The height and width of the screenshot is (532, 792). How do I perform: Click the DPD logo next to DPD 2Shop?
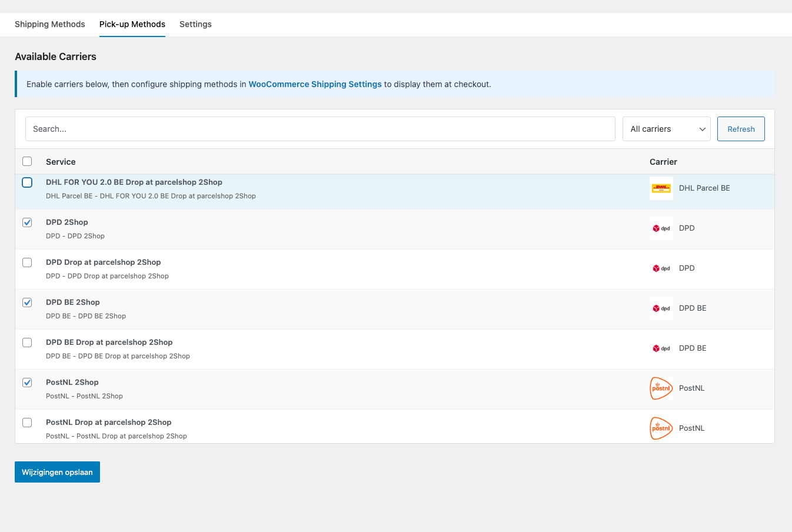tap(661, 228)
